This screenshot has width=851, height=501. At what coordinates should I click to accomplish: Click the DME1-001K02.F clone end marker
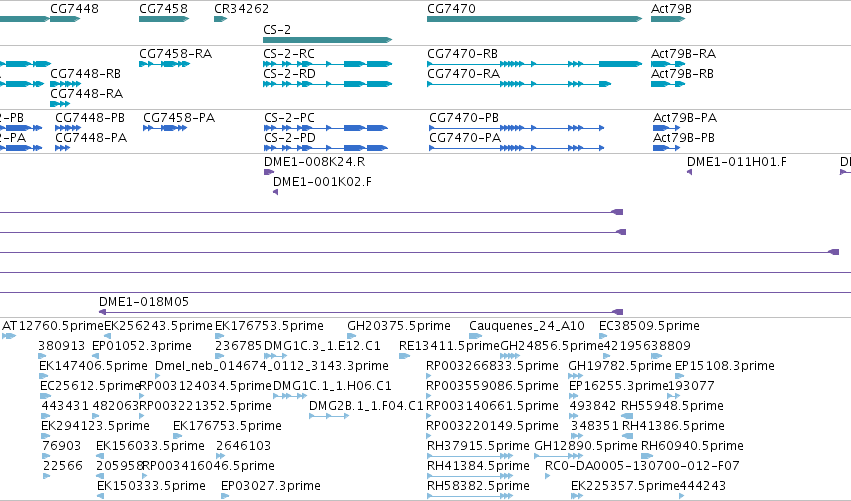(276, 192)
